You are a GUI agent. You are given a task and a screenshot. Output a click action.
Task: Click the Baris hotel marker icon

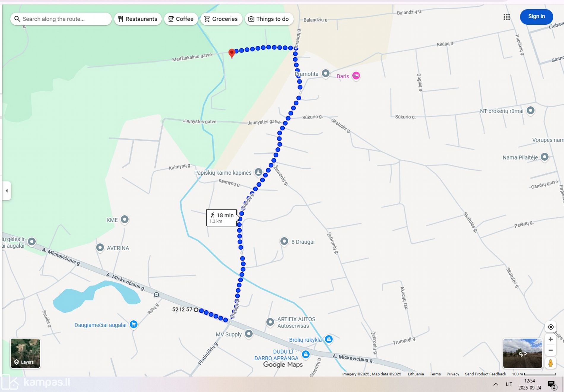click(356, 76)
